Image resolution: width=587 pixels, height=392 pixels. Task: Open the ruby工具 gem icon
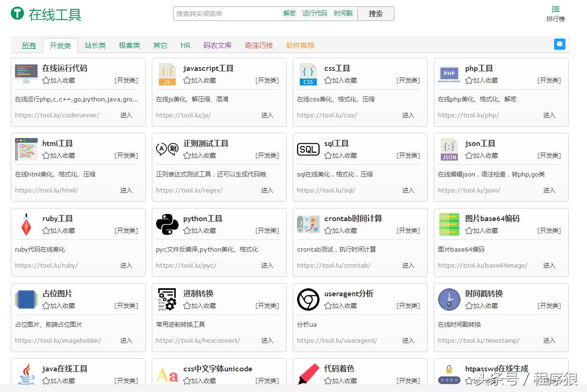coord(26,224)
